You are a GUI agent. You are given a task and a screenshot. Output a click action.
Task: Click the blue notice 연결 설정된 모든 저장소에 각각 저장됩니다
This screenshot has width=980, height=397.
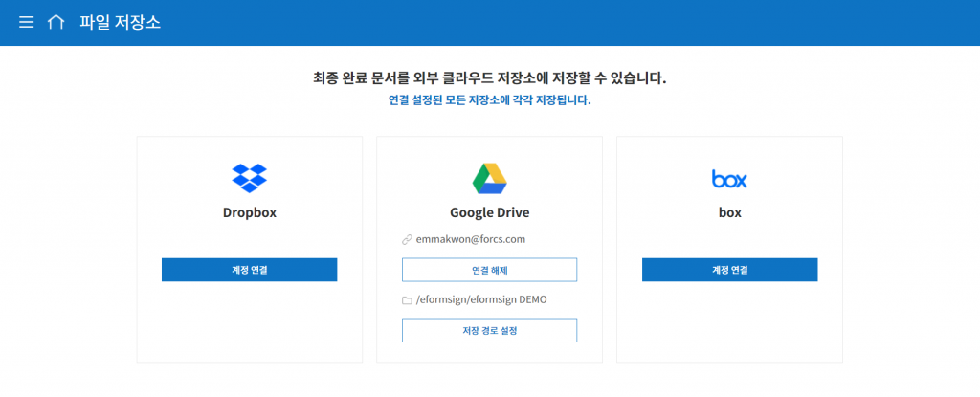[x=489, y=100]
